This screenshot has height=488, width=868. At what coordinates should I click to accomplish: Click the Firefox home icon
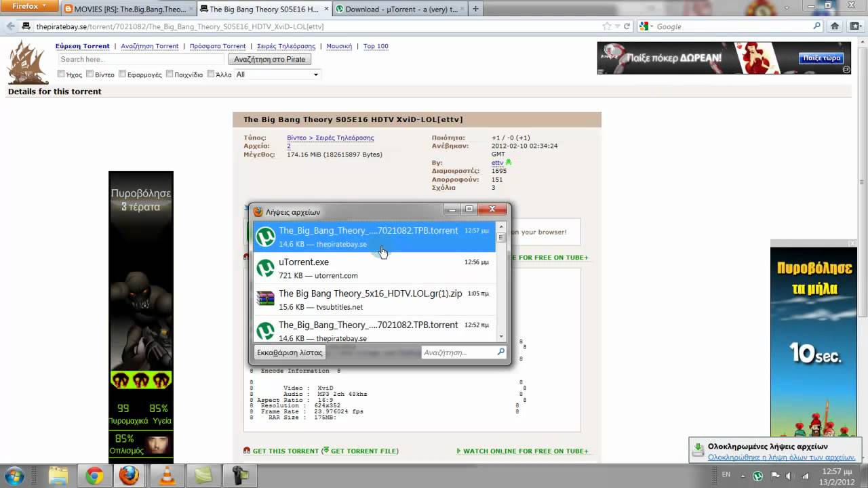[x=835, y=26]
